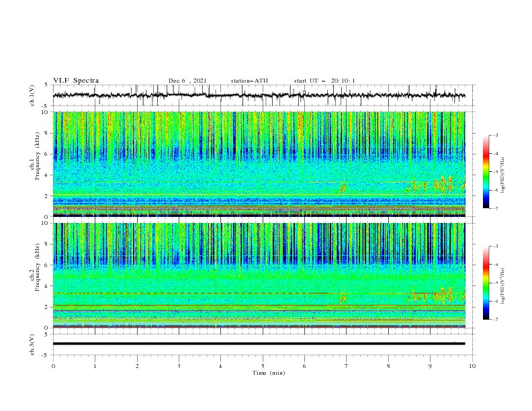Image resolution: width=532 pixels, height=411 pixels.
Task: Click the "ch.1(V)" waveform axis label
Action: click(x=32, y=95)
